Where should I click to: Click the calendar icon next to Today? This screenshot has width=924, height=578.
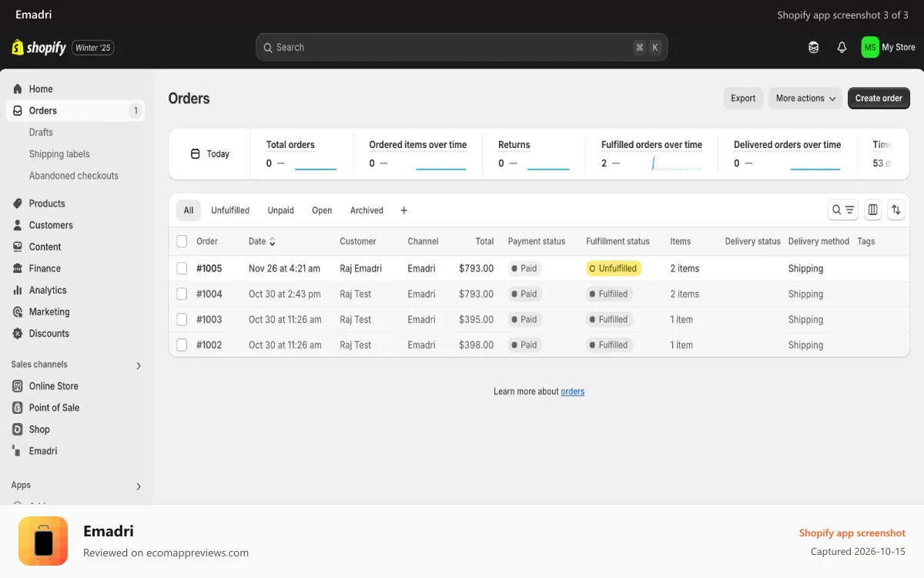(196, 154)
